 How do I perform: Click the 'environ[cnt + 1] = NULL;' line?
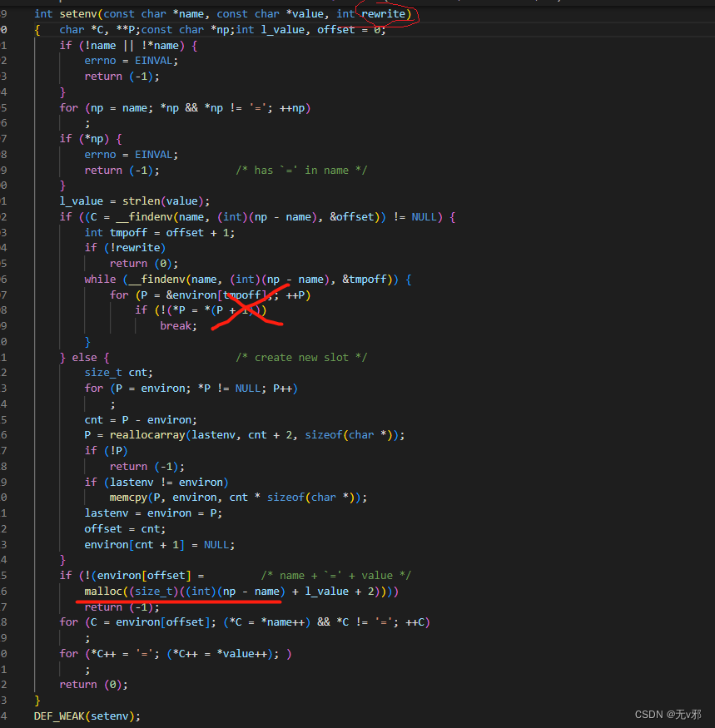(x=159, y=545)
